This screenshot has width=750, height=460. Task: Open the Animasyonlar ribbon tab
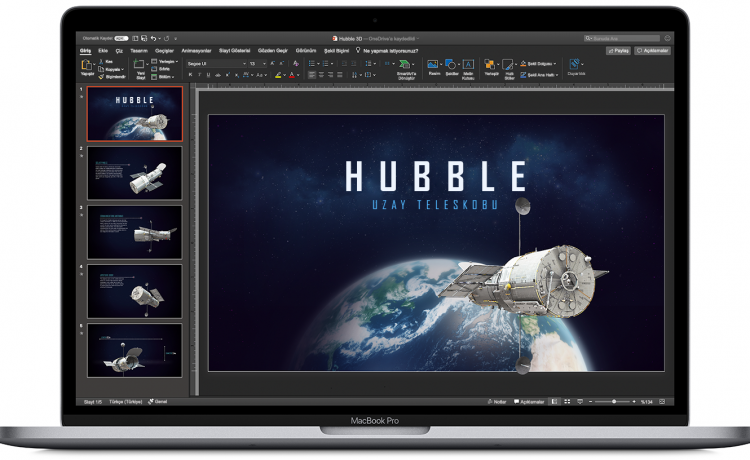(x=196, y=50)
